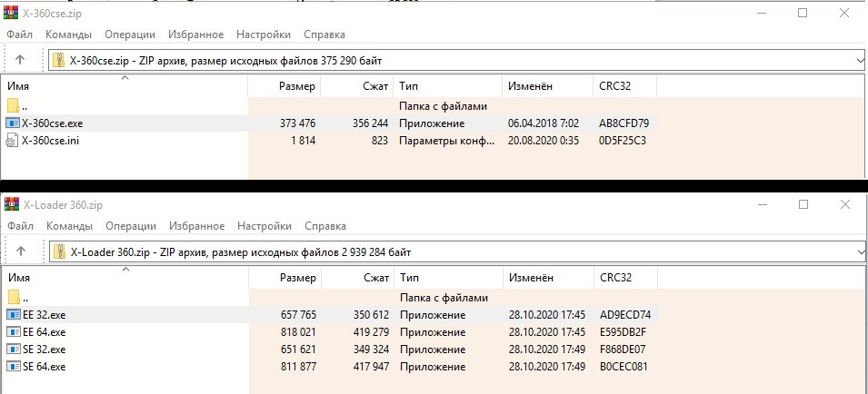Click modified date 20.08.2020 0:35
The image size is (868, 394).
(x=544, y=141)
